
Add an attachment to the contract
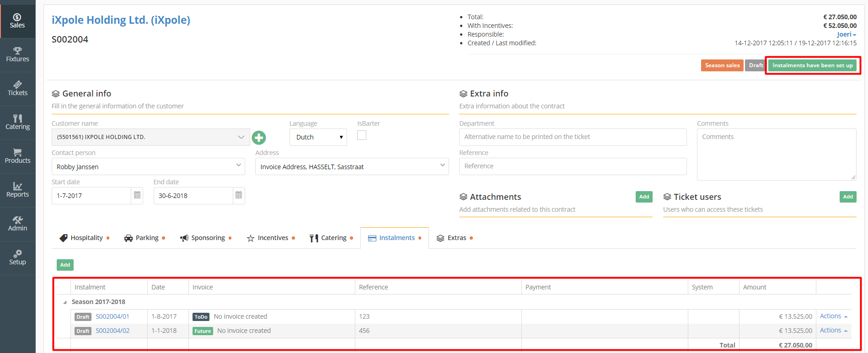click(644, 197)
